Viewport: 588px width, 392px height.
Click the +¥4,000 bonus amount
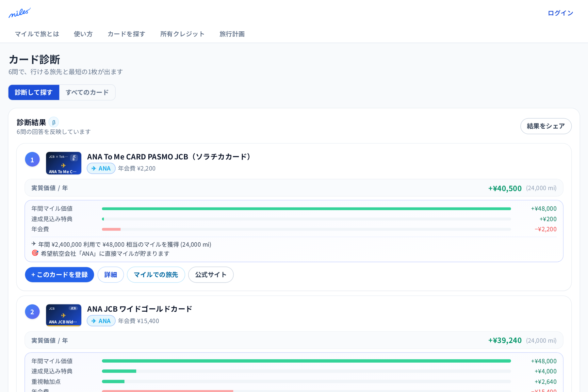pyautogui.click(x=546, y=371)
